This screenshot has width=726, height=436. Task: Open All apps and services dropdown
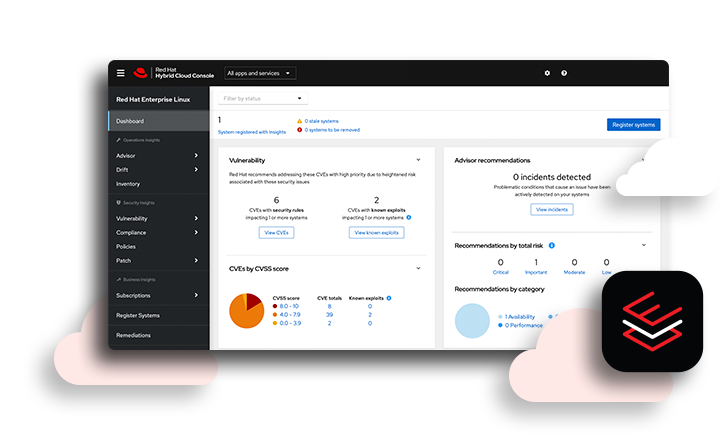tap(260, 73)
